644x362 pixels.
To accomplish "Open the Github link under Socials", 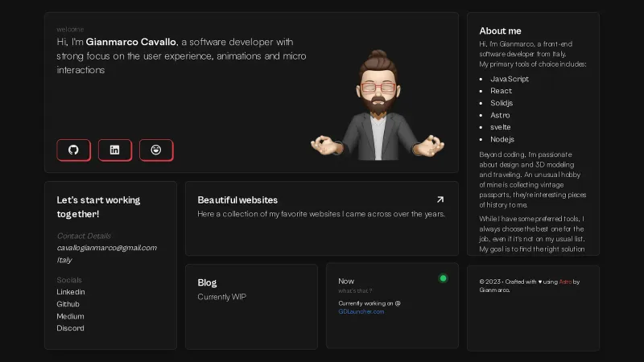I will tap(68, 304).
